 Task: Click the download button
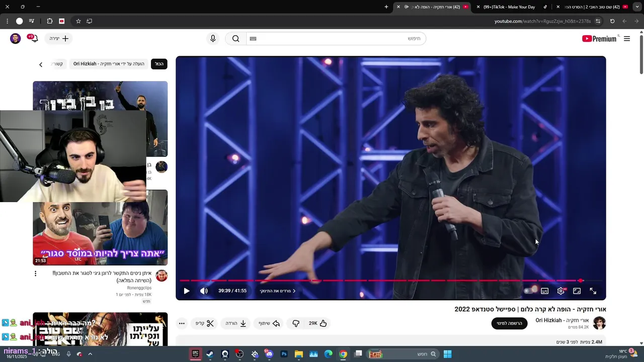pyautogui.click(x=235, y=323)
